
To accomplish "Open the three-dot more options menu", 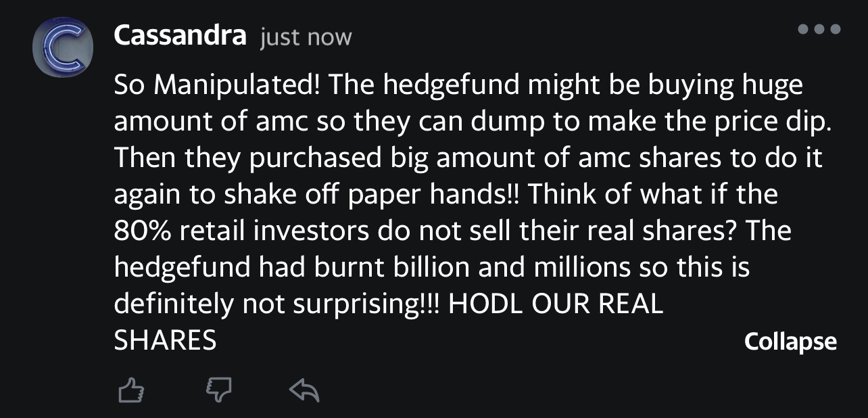I will tap(819, 29).
